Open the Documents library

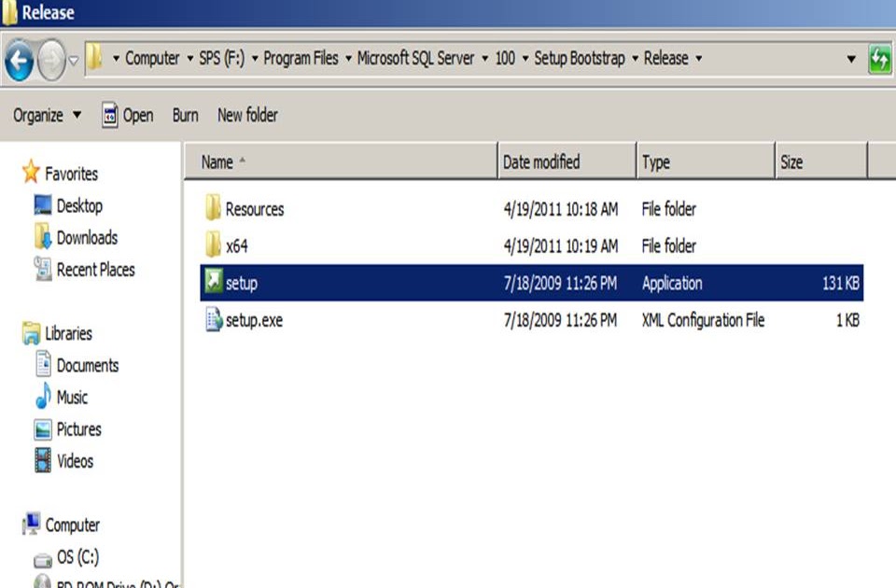coord(88,366)
